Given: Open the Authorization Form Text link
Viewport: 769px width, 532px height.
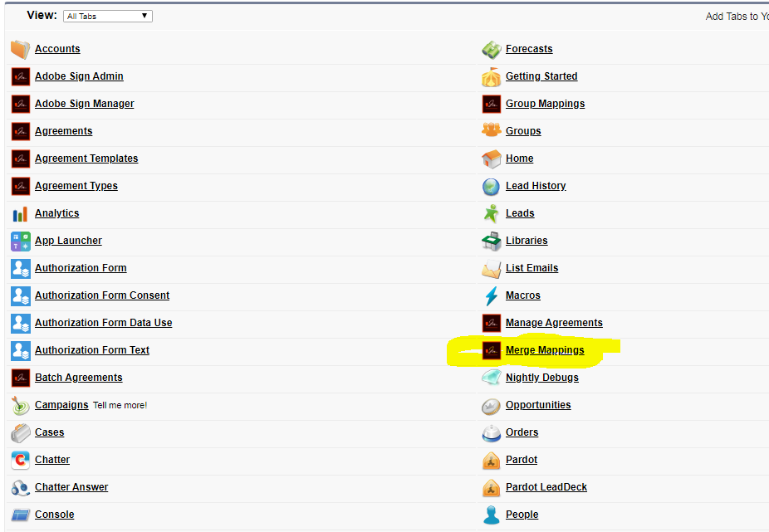Looking at the screenshot, I should 92,350.
